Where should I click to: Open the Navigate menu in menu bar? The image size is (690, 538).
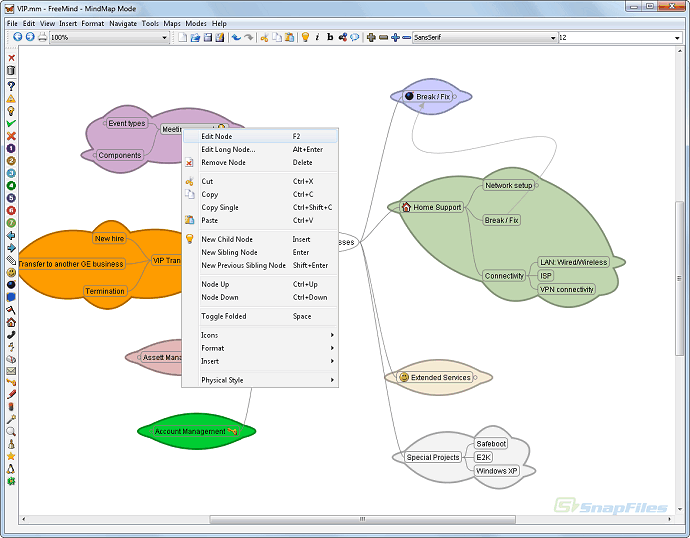coord(123,23)
